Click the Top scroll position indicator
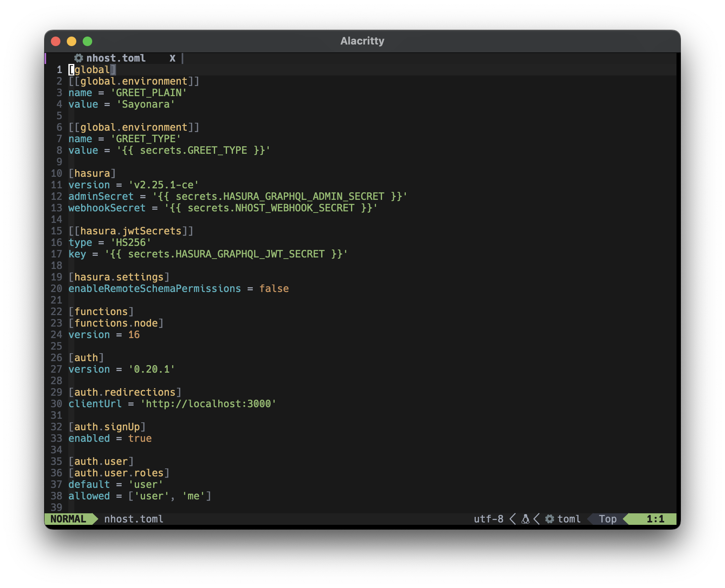The width and height of the screenshot is (725, 588). coord(607,519)
